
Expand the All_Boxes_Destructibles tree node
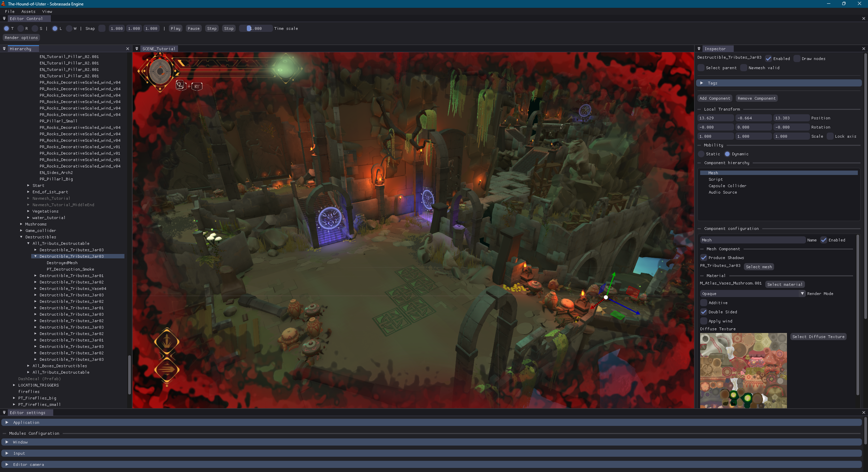pos(28,366)
